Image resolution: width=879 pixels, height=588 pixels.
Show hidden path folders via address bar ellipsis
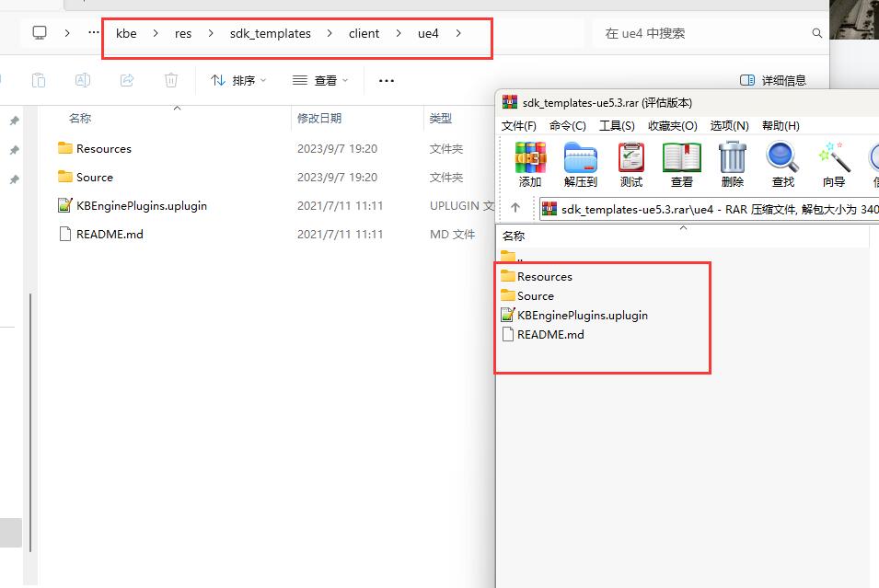pos(94,32)
